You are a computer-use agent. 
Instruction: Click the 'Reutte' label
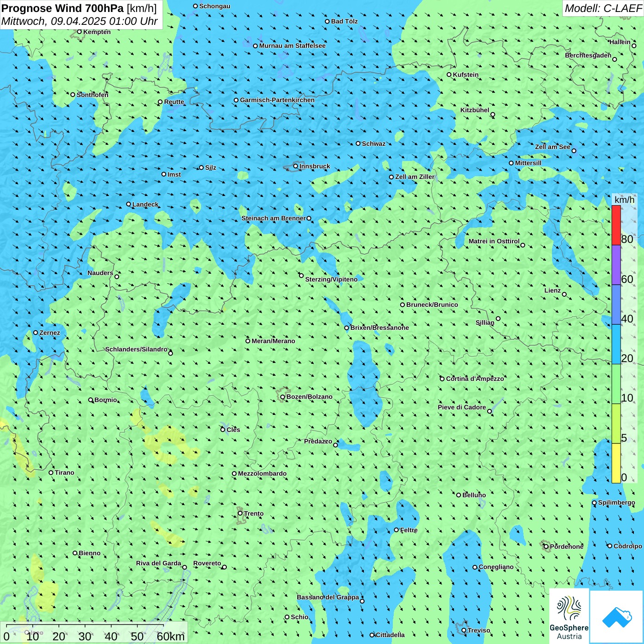coord(174,102)
